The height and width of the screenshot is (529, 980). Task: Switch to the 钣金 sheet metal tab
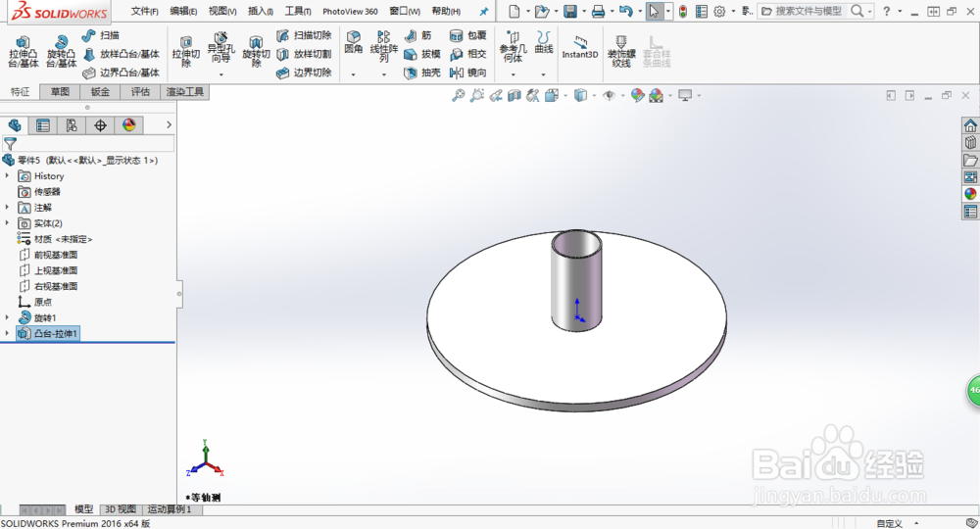[100, 92]
